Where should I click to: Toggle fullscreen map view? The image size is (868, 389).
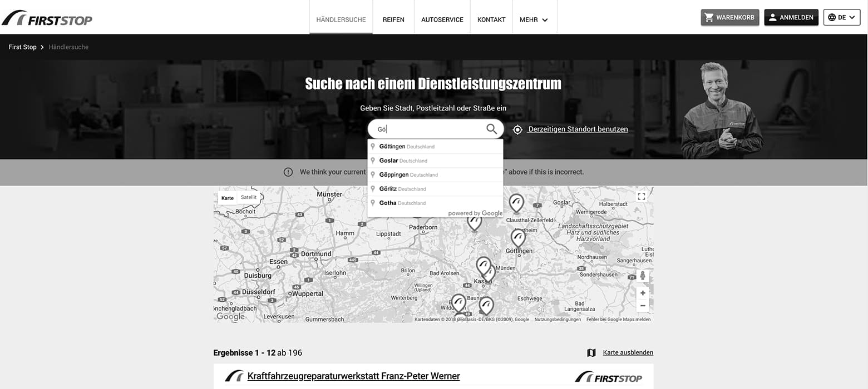tap(642, 196)
